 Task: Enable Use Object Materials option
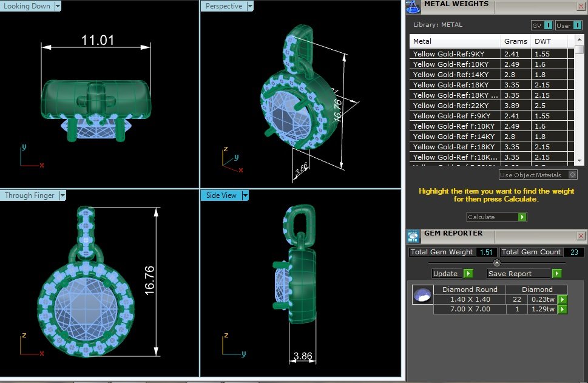(x=572, y=174)
